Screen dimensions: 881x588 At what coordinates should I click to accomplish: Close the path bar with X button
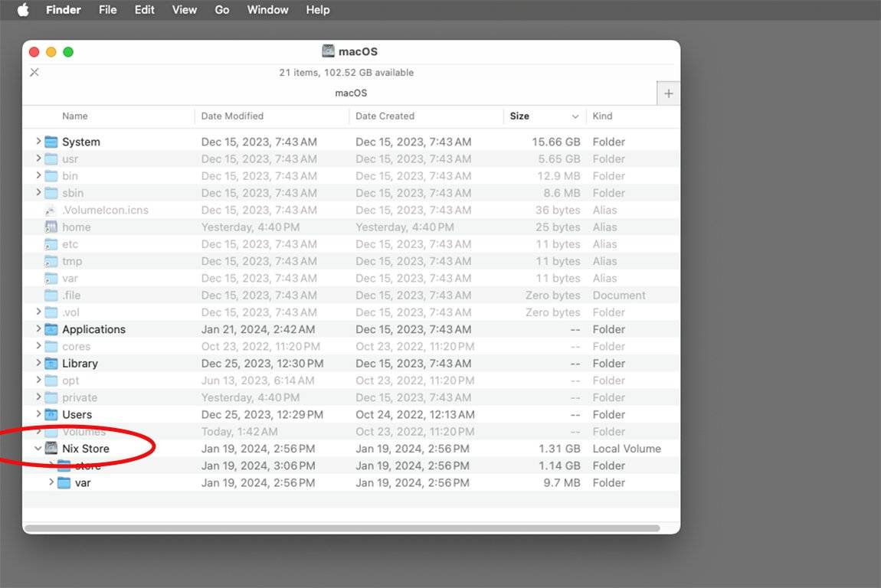tap(34, 73)
